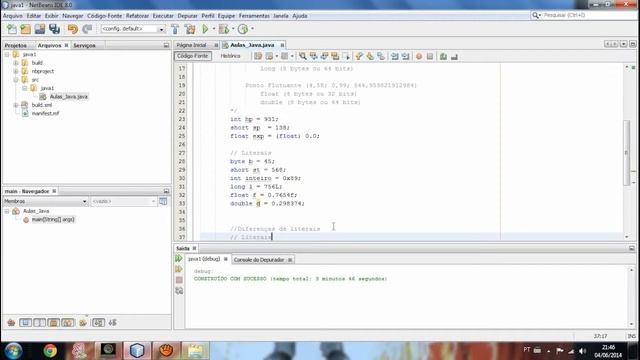Click the Undo arrow icon
Viewport: 640px width, 360px height.
(x=73, y=29)
